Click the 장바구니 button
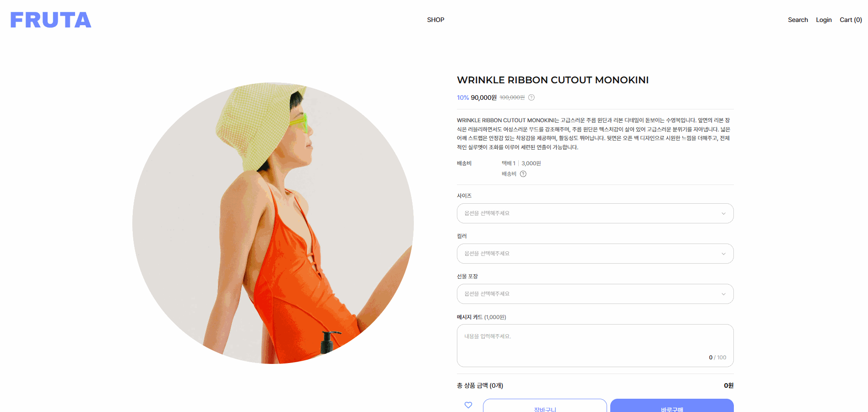Image resolution: width=868 pixels, height=412 pixels. pos(545,406)
